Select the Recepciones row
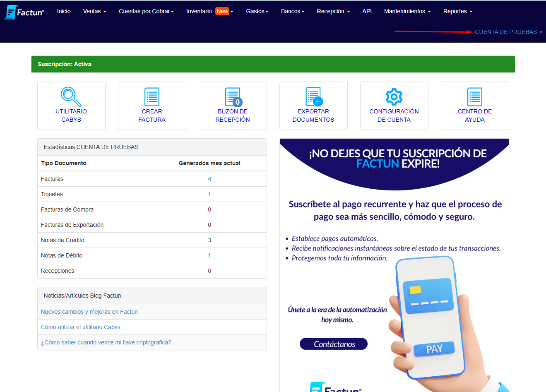The image size is (546, 392). (152, 271)
